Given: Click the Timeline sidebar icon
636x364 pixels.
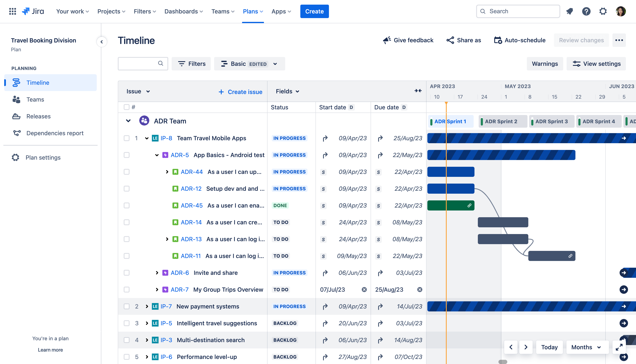Looking at the screenshot, I should tap(16, 82).
